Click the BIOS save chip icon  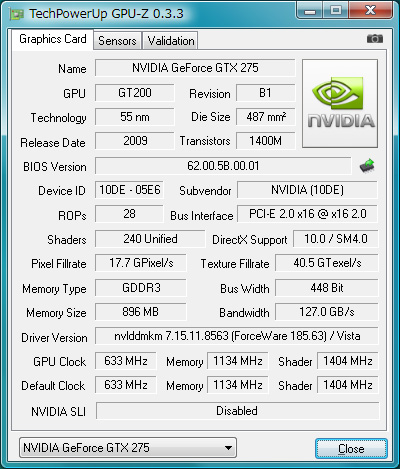367,166
